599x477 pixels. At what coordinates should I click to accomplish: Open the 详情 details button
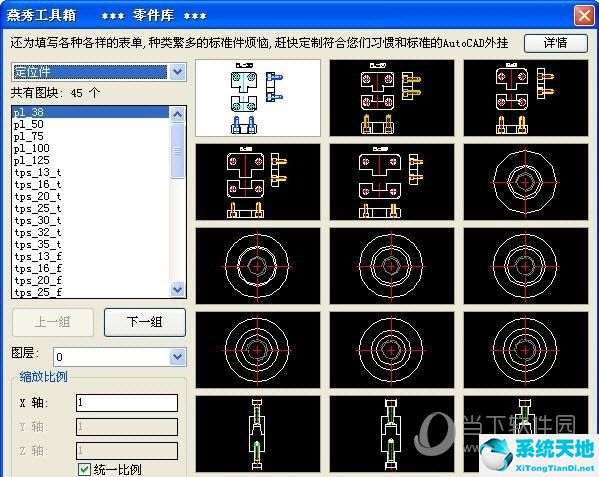tap(555, 43)
